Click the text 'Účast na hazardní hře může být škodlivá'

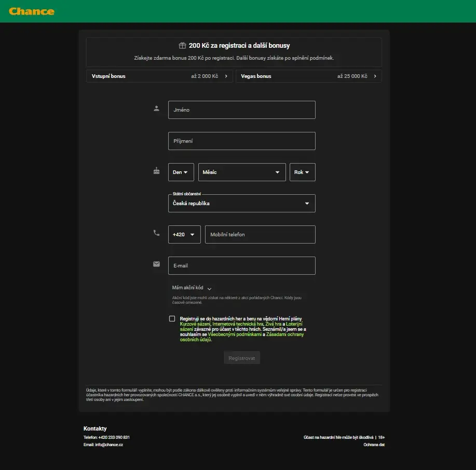click(338, 437)
